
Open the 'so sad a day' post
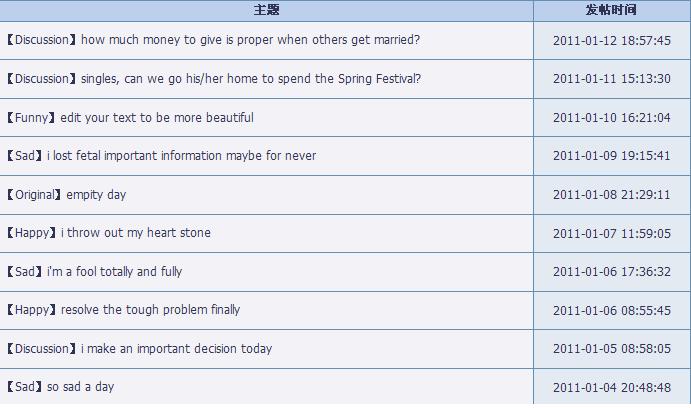pos(80,387)
